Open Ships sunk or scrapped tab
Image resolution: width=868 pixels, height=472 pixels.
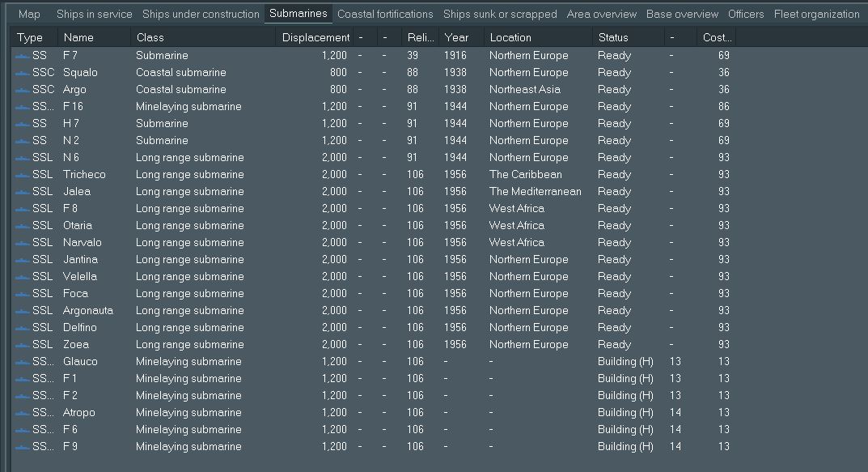[500, 14]
